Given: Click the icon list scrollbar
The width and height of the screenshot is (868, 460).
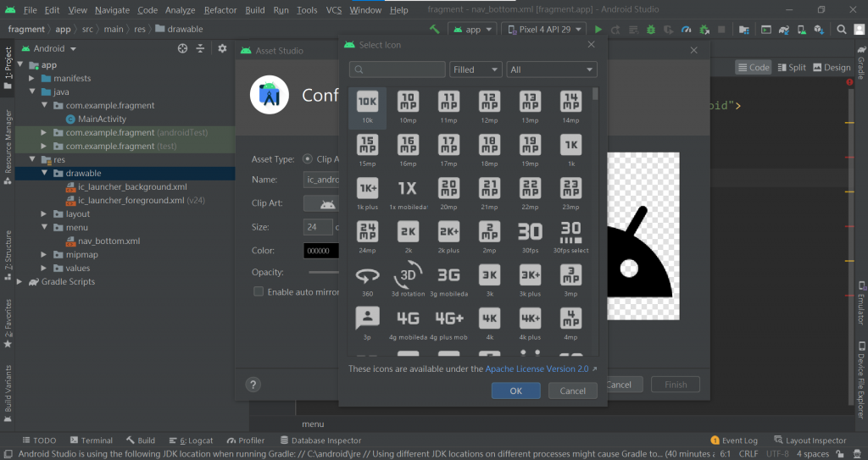Looking at the screenshot, I should [x=595, y=94].
